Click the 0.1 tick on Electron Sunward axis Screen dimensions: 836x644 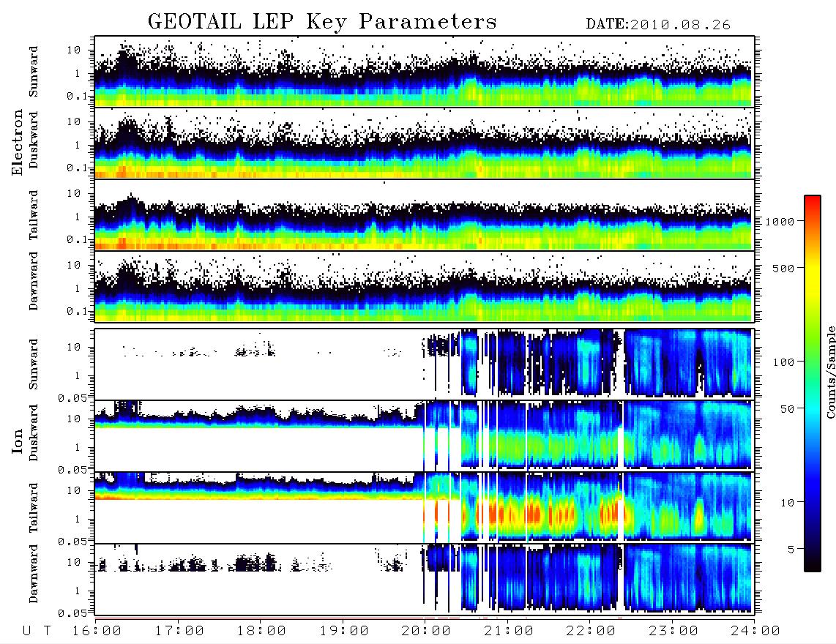pyautogui.click(x=76, y=97)
